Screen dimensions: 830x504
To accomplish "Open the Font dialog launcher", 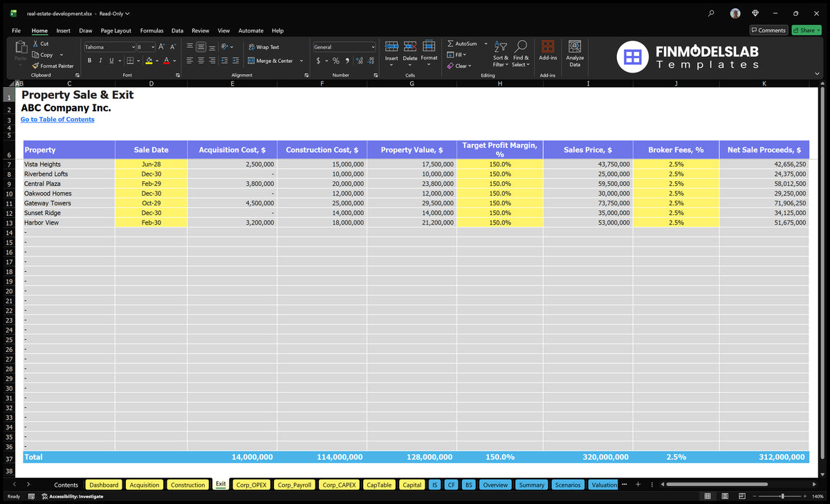I will pos(178,75).
